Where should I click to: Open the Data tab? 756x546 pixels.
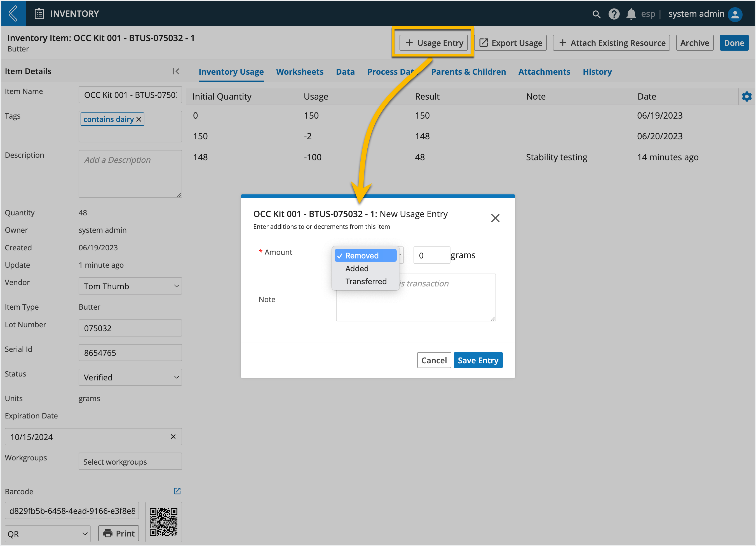[345, 72]
